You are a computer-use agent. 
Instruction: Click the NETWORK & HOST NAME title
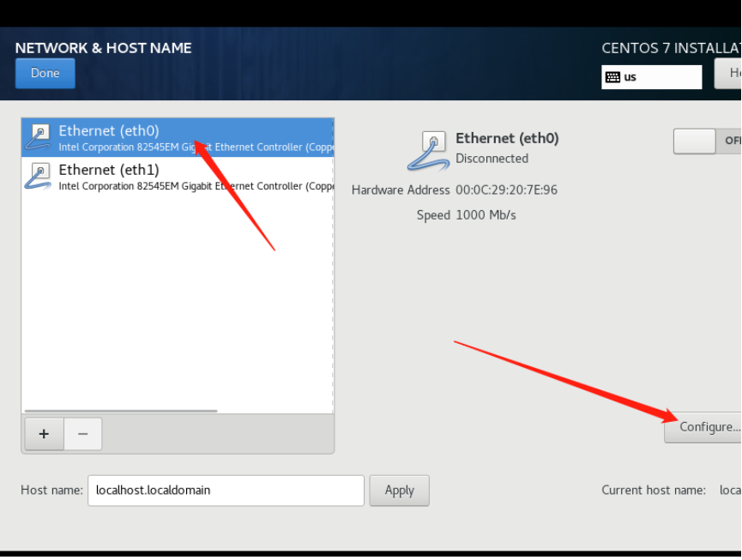[x=103, y=48]
